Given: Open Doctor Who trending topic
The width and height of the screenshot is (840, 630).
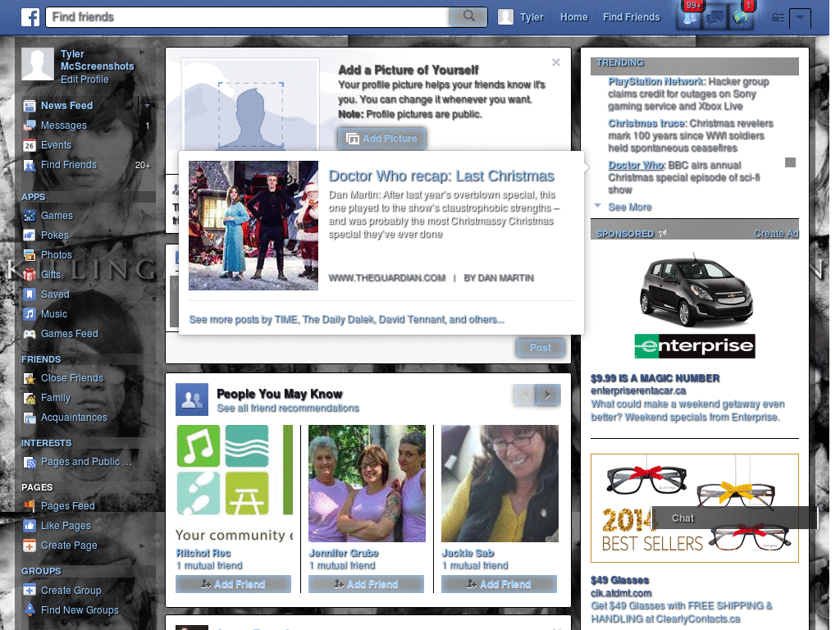Looking at the screenshot, I should (636, 165).
